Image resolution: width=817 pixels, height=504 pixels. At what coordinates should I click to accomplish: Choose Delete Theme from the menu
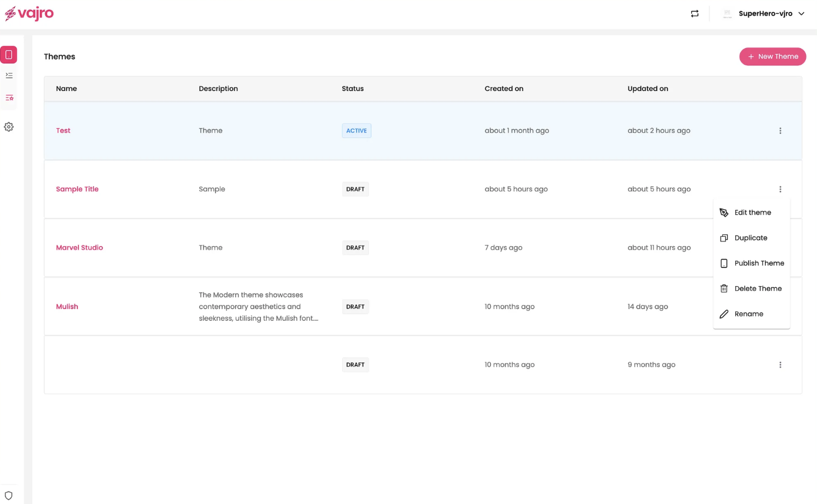tap(758, 288)
